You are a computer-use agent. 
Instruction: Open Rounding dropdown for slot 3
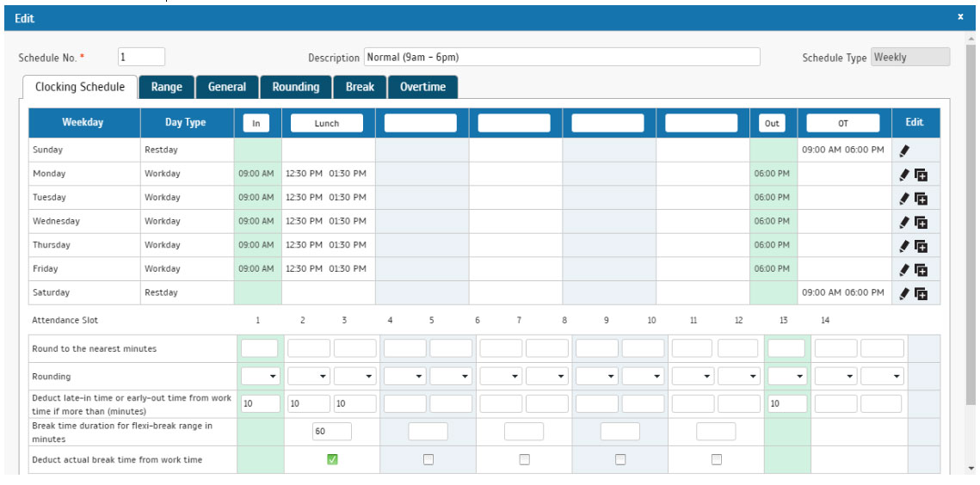(x=355, y=377)
